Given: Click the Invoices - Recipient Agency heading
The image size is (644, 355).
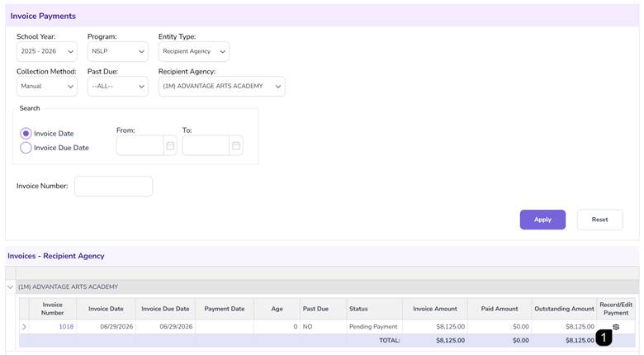Looking at the screenshot, I should tap(56, 256).
